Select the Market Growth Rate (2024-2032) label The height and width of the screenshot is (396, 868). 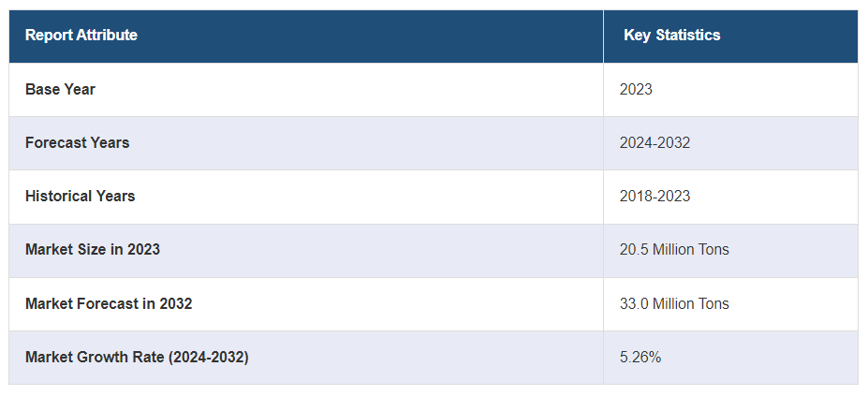(x=137, y=358)
